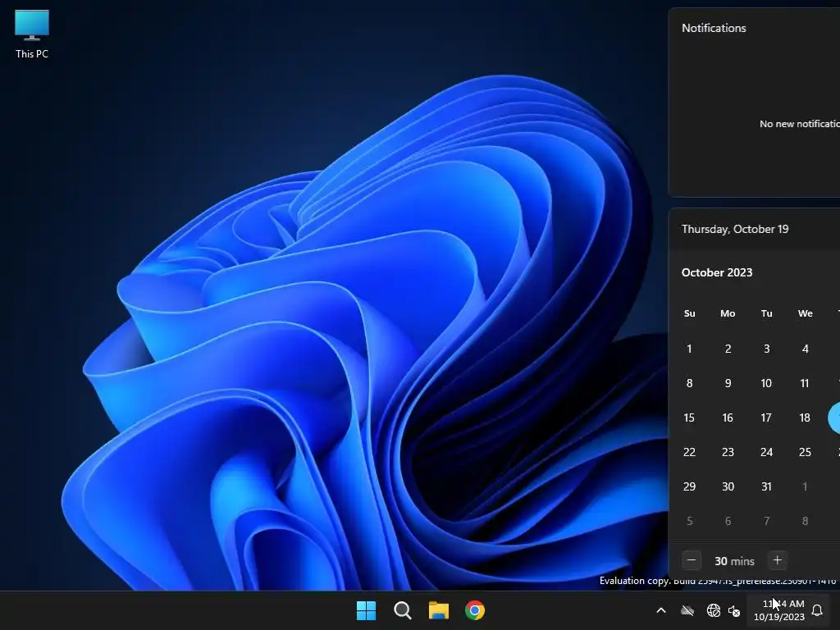Select October 31 in calendar
This screenshot has height=630, width=840.
[x=767, y=486]
